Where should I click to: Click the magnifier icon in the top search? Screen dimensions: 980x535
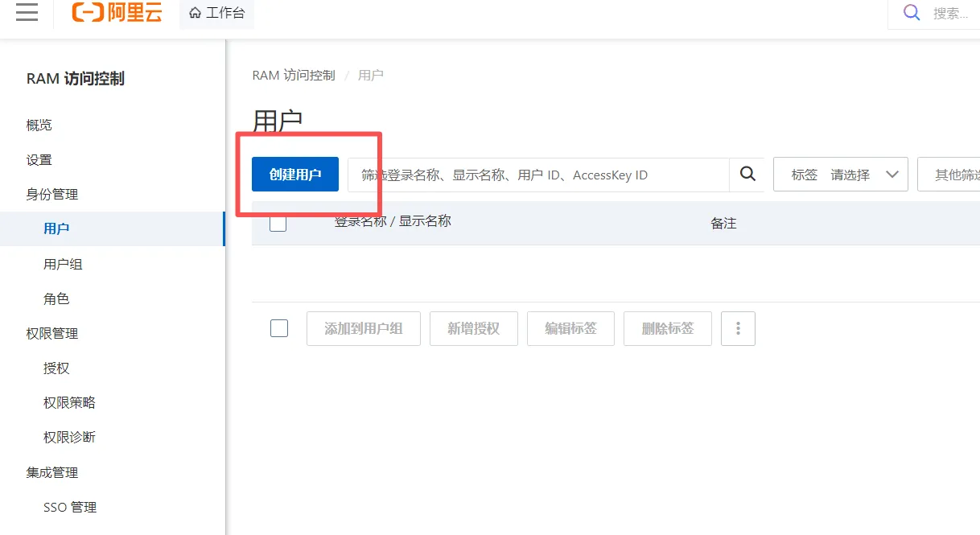[x=912, y=13]
